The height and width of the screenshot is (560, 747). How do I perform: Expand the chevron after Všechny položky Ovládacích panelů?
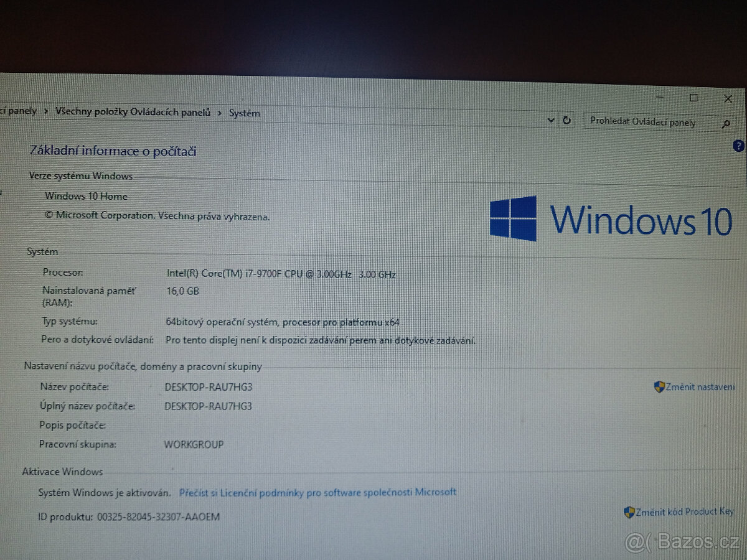click(219, 113)
